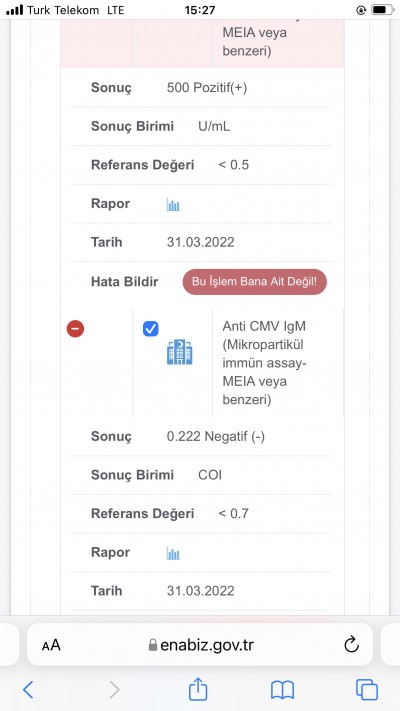Reload the enabiz page
Viewport: 400px width, 711px height.
coord(351,644)
